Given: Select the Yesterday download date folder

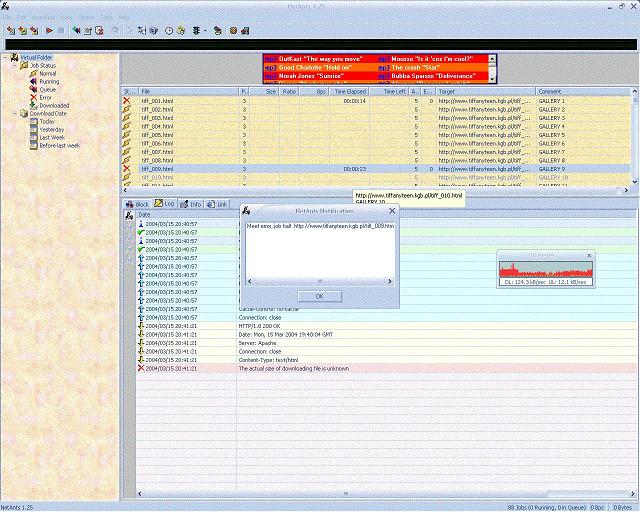Looking at the screenshot, I should (x=54, y=129).
